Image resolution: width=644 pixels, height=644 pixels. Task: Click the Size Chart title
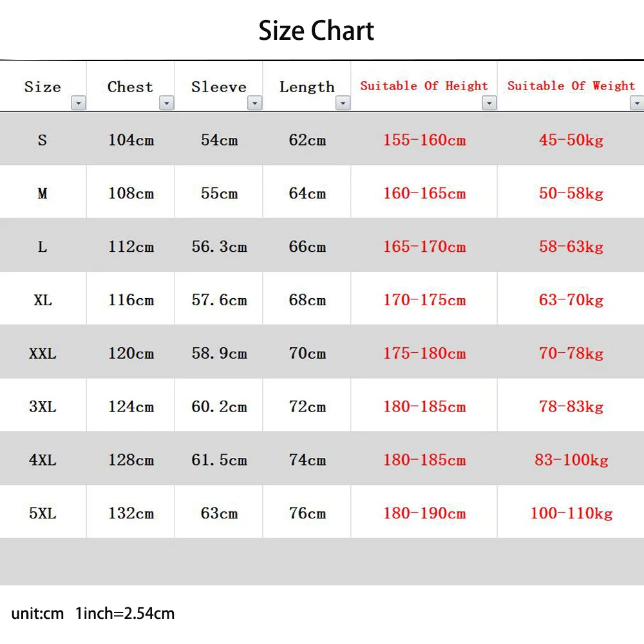point(316,31)
